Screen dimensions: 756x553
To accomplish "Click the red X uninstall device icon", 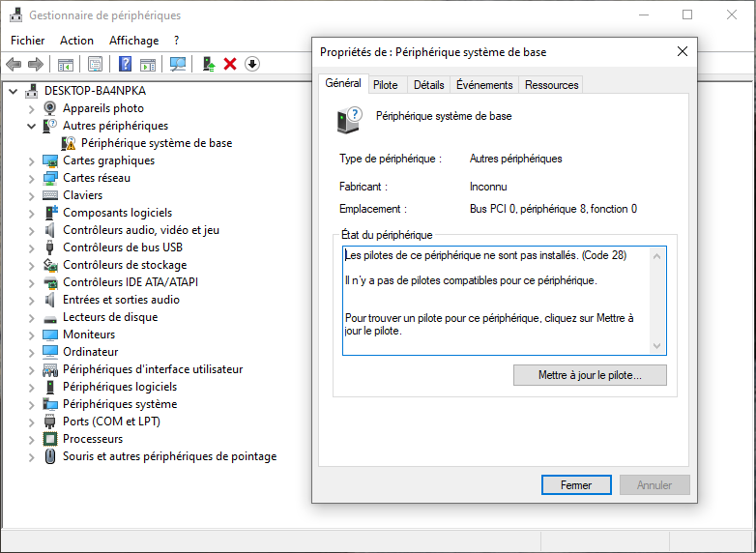I will coord(230,64).
